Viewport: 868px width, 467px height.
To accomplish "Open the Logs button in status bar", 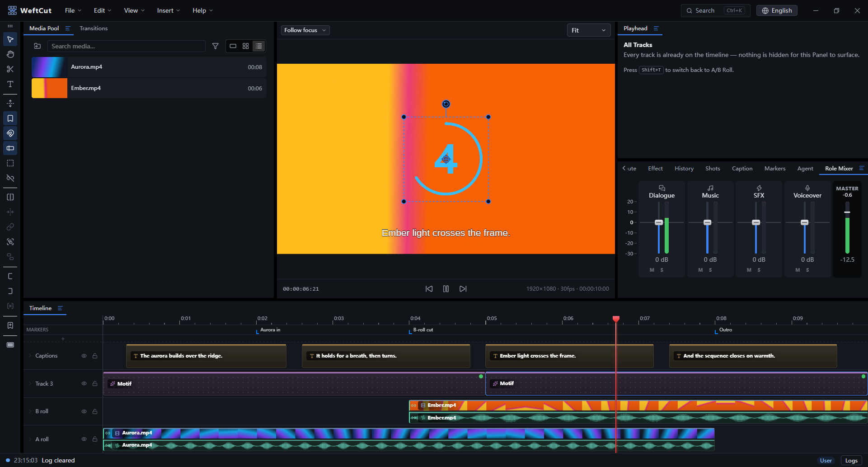I will tap(851, 460).
